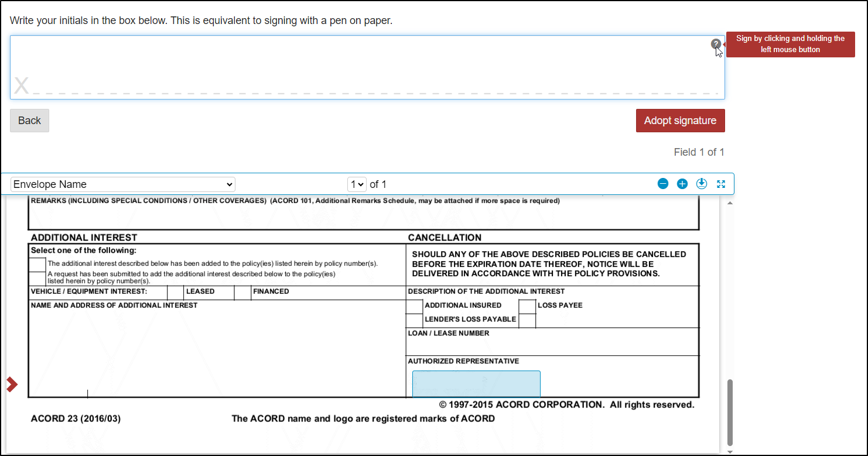Click 'VEHICLE / EQUIPMENT INTEREST:' label
Viewport: 868px width, 456px height.
(89, 291)
